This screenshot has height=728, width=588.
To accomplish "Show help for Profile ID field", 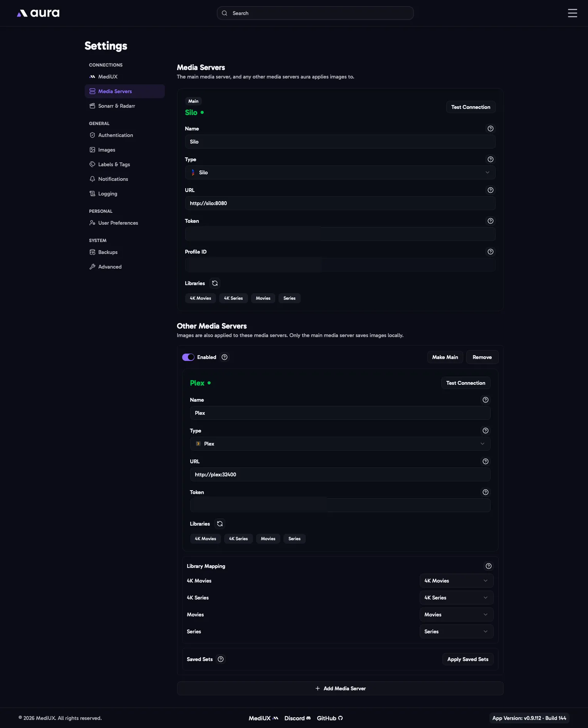I will tap(490, 252).
